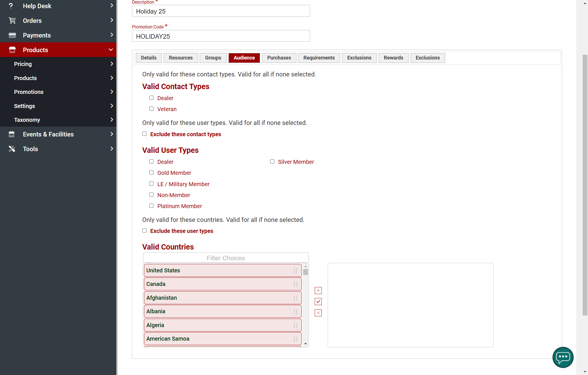Click the Orders shopping cart icon
The image size is (588, 375).
click(x=12, y=21)
